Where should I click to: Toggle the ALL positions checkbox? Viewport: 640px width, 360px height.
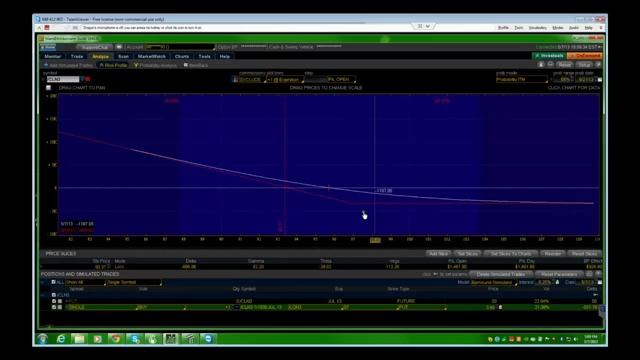pyautogui.click(x=53, y=282)
